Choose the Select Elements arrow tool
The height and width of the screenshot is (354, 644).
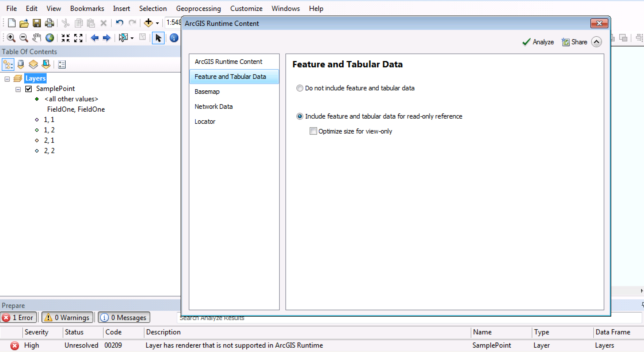[158, 38]
